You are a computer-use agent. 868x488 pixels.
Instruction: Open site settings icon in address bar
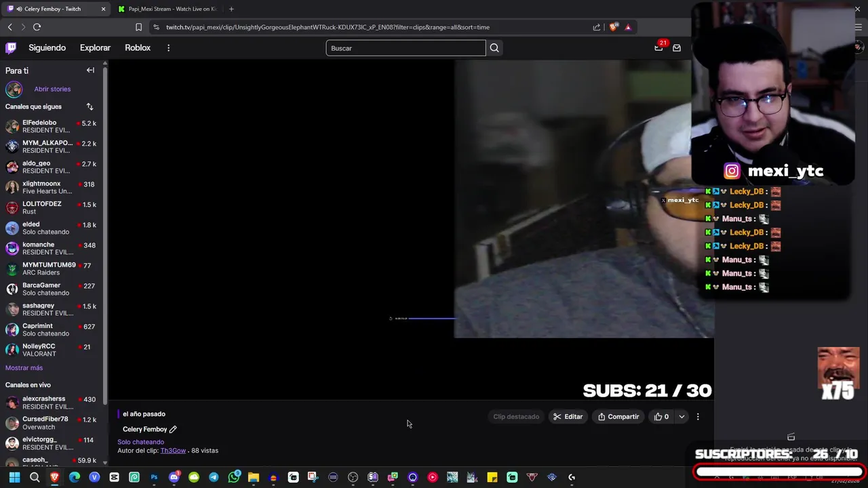tap(157, 27)
